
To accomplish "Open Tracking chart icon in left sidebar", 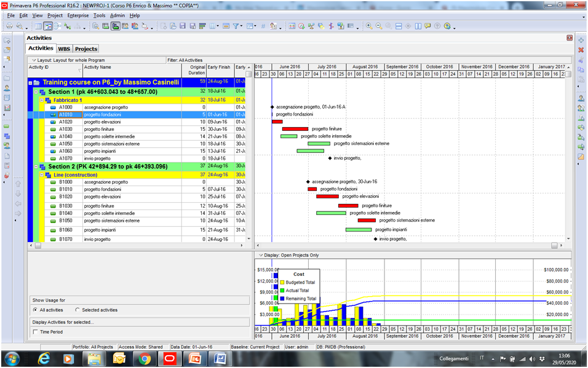I will pos(7,108).
